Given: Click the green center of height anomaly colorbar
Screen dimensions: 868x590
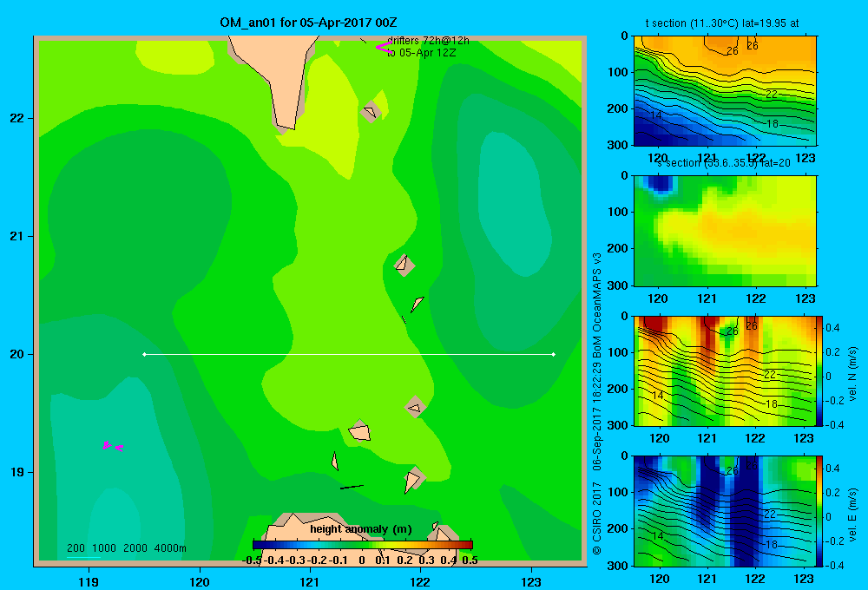Looking at the screenshot, I should (x=363, y=545).
